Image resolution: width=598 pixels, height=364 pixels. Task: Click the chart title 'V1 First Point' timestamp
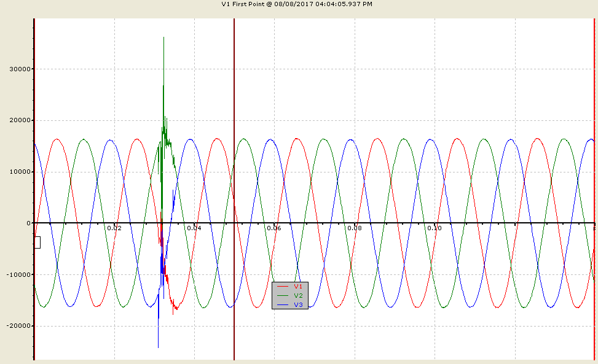(x=297, y=4)
